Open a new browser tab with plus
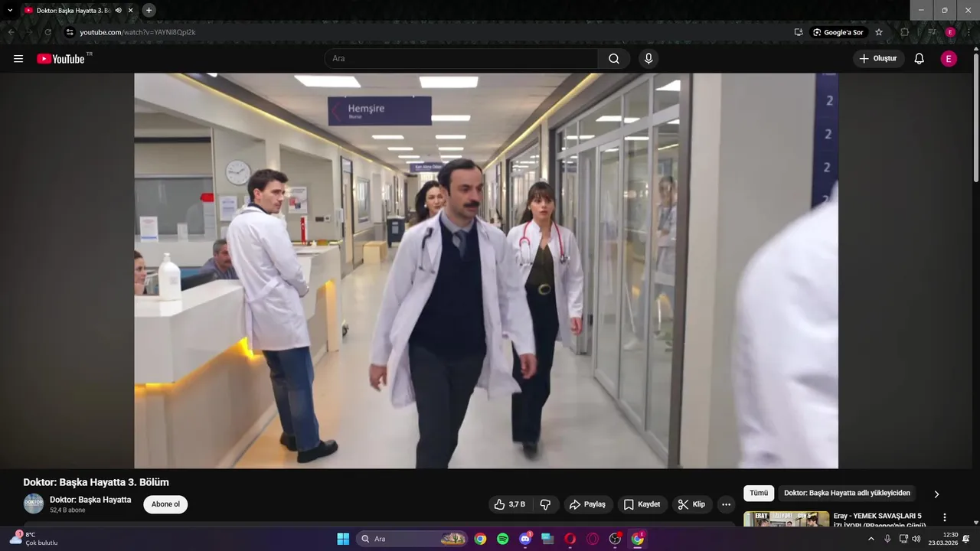980x551 pixels. pyautogui.click(x=149, y=11)
